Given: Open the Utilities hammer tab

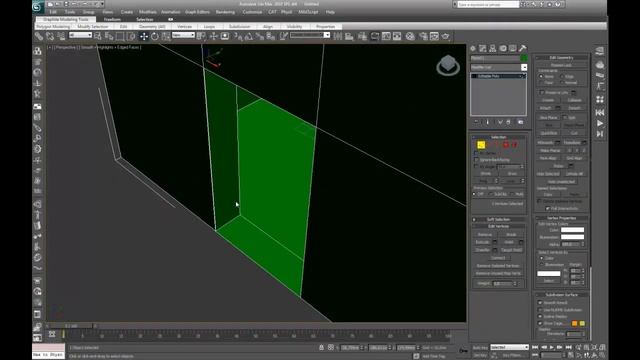Looking at the screenshot, I should [522, 48].
